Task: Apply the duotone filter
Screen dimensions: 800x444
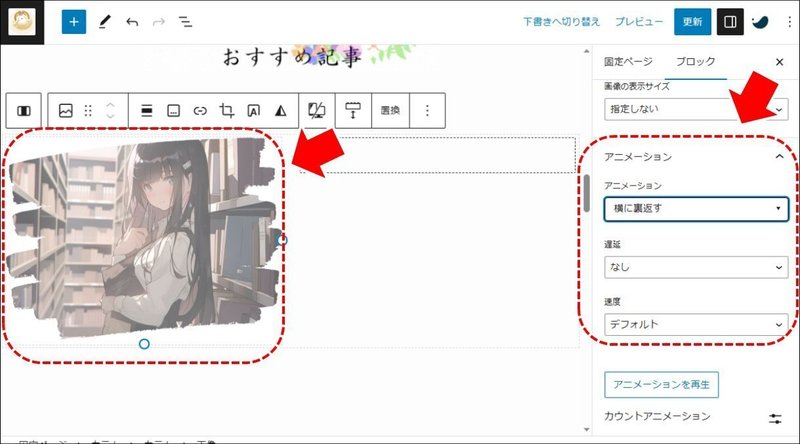Action: pos(281,111)
